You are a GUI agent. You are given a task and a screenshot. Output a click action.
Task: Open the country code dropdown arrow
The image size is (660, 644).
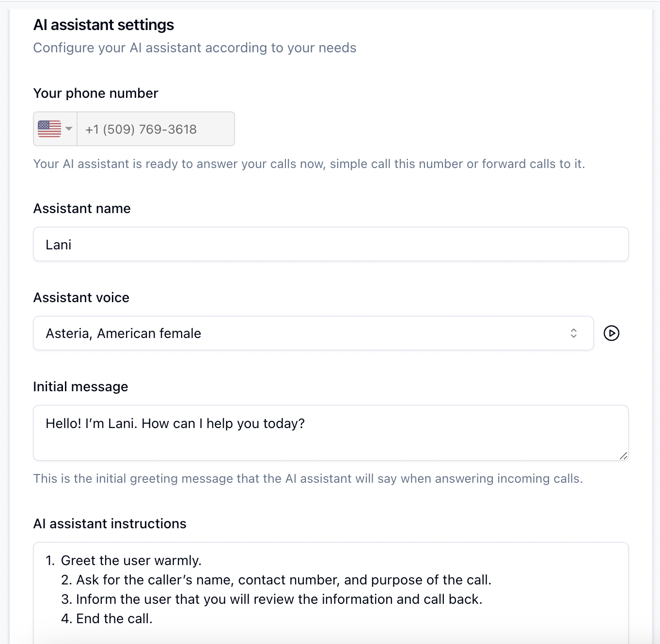click(69, 129)
